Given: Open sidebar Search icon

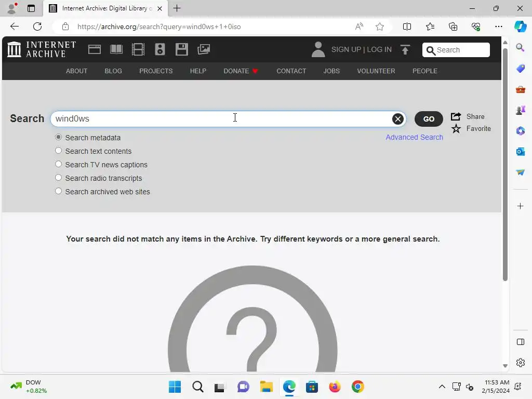Looking at the screenshot, I should point(520,47).
